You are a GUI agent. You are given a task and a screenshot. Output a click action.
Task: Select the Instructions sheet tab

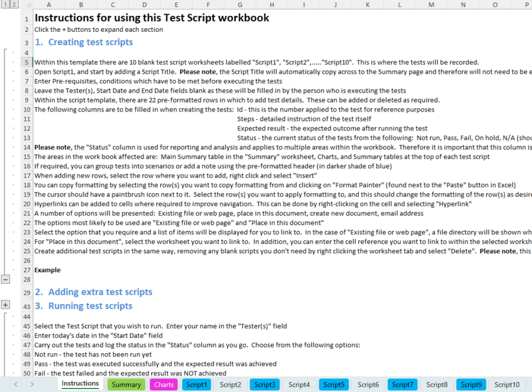[80, 384]
